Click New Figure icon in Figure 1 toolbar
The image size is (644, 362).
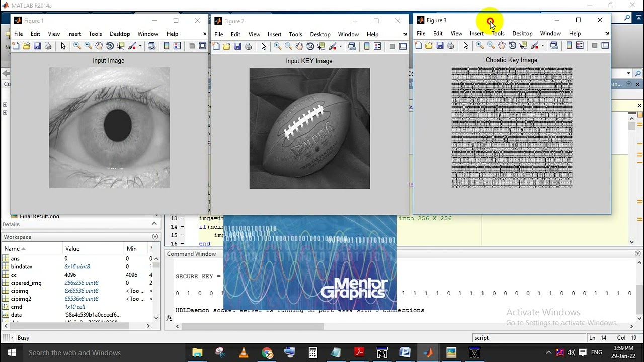pyautogui.click(x=16, y=46)
